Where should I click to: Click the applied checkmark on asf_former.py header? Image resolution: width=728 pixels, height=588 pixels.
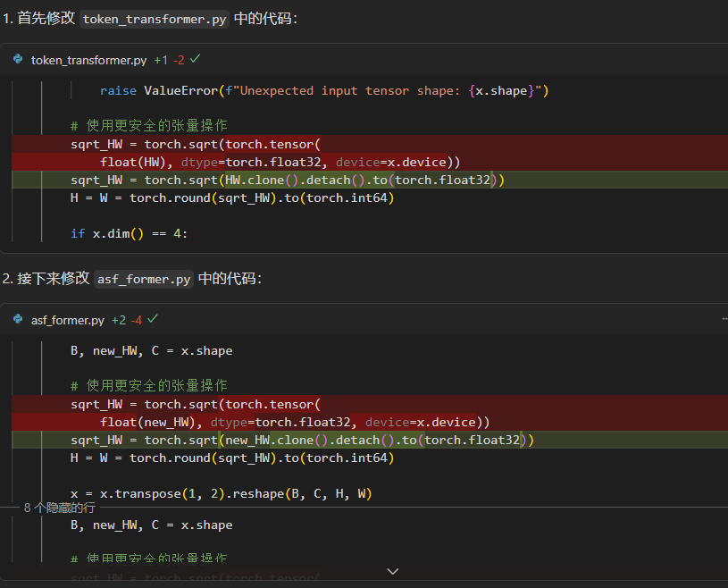click(x=152, y=319)
